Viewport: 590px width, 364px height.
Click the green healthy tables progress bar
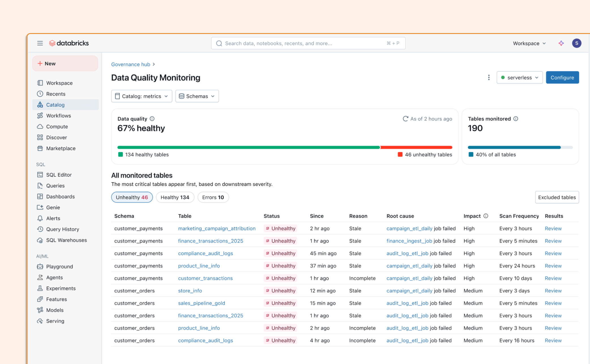(249, 147)
